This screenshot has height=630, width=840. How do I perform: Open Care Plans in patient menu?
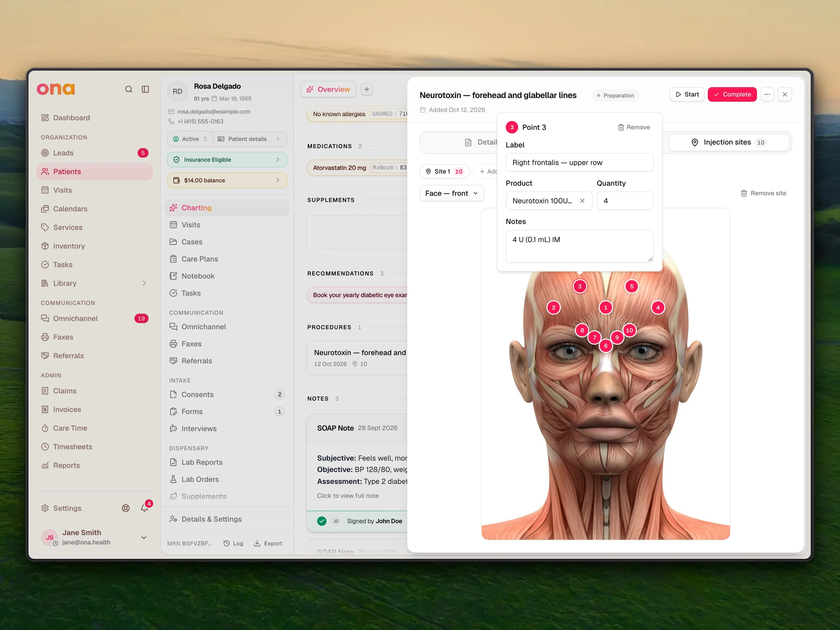tap(227, 259)
